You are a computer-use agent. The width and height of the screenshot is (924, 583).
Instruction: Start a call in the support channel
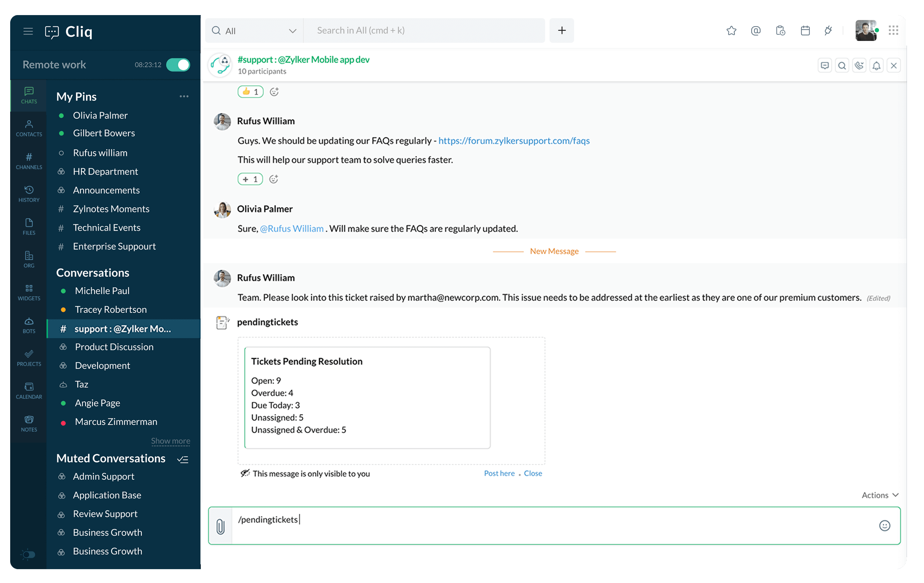point(859,66)
